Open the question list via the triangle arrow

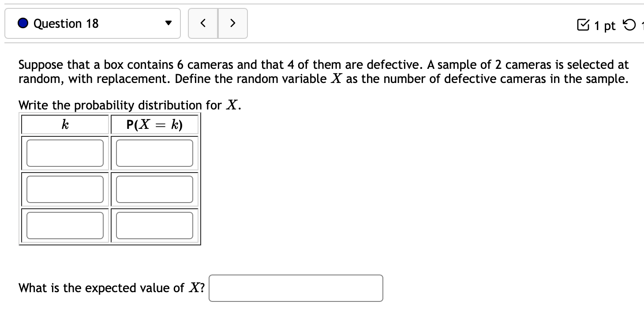click(168, 24)
